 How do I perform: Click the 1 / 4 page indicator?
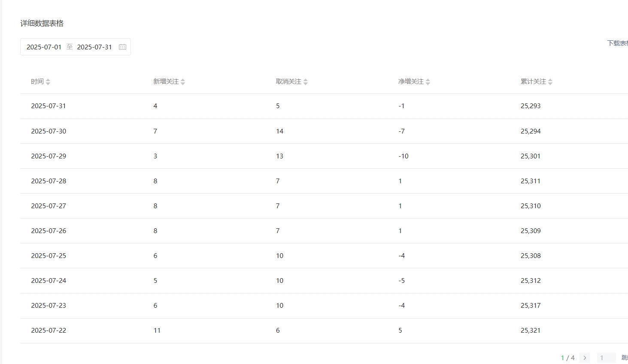[x=567, y=358]
